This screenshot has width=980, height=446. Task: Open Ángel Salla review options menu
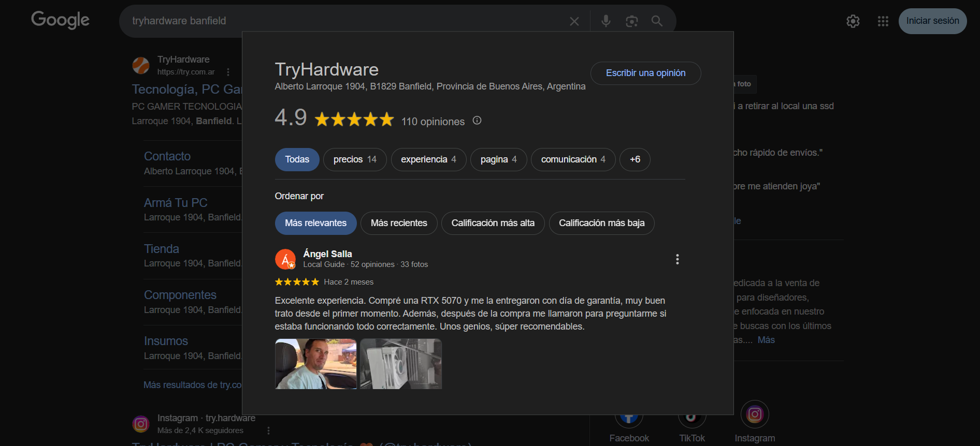677,259
